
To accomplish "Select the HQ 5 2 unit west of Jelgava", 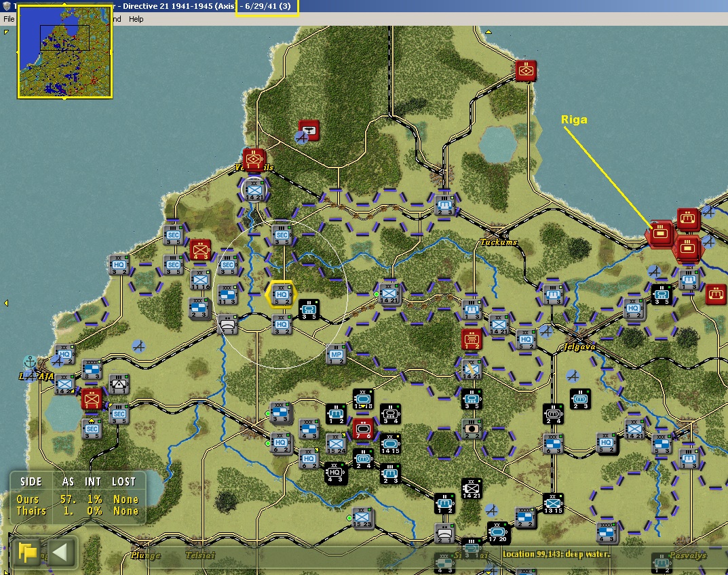I will click(x=526, y=339).
